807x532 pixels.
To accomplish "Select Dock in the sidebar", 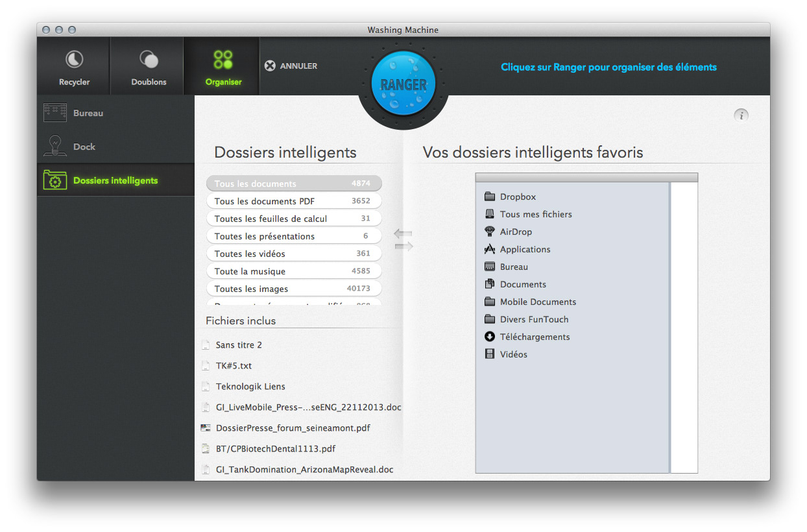I will [x=116, y=147].
